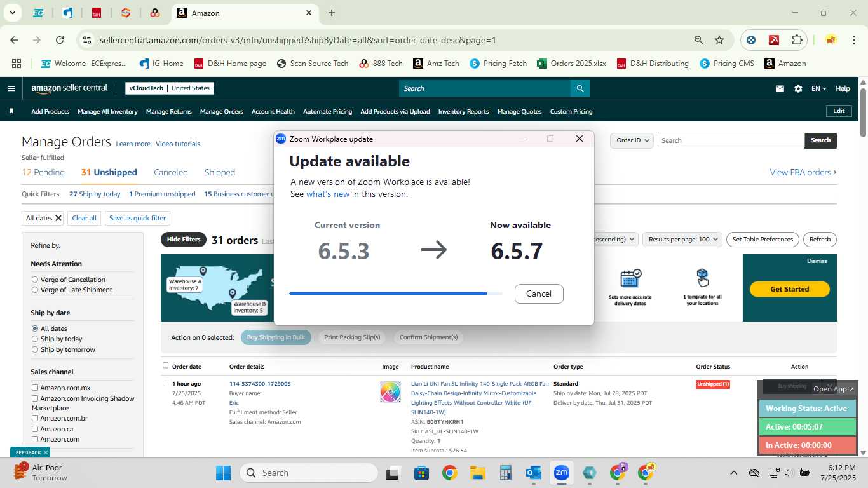868x488 pixels.
Task: Click the Refresh orders button
Action: [820, 240]
